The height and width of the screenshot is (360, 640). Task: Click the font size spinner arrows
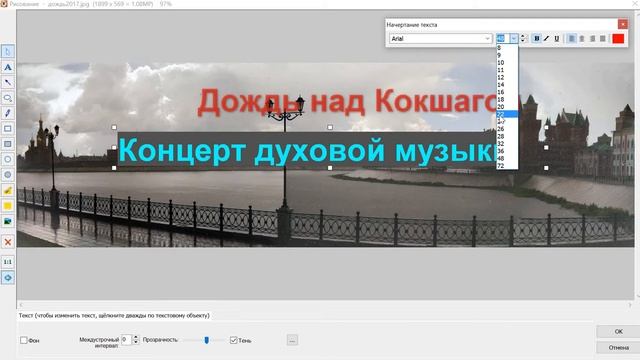coord(523,38)
